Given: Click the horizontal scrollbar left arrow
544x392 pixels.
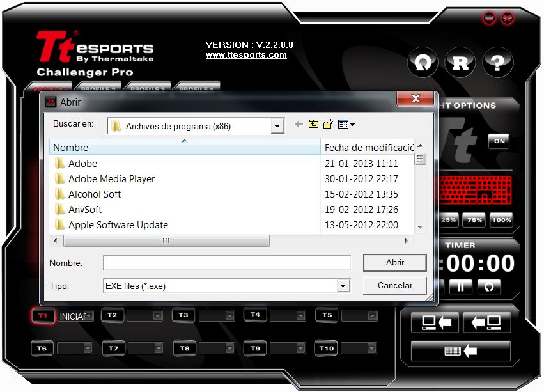Looking at the screenshot, I should 56,240.
